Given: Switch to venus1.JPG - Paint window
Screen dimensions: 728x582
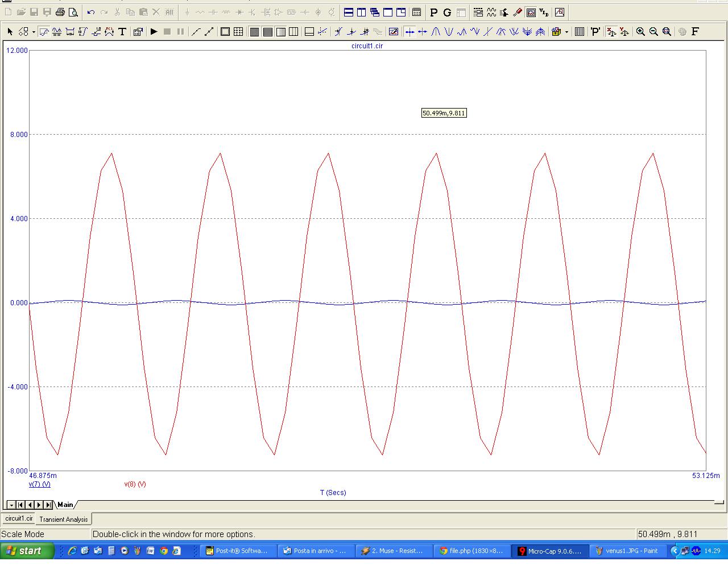Looking at the screenshot, I should (628, 551).
